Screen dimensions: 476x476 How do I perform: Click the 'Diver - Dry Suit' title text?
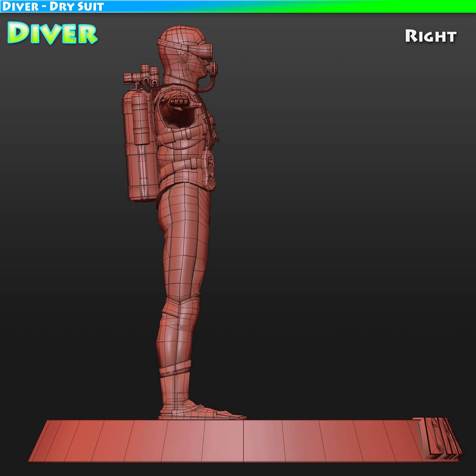pos(53,6)
